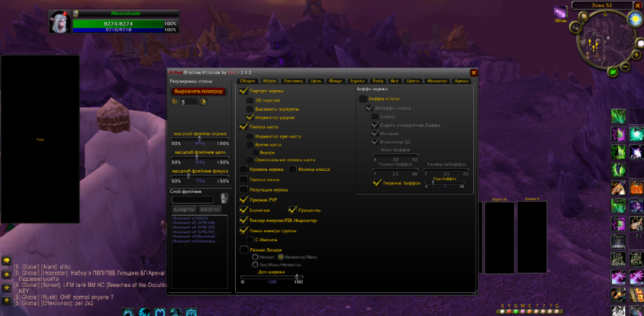Select Тек/Макс/Нехватка radio button
Screen dimensions: 644x316
255,264
